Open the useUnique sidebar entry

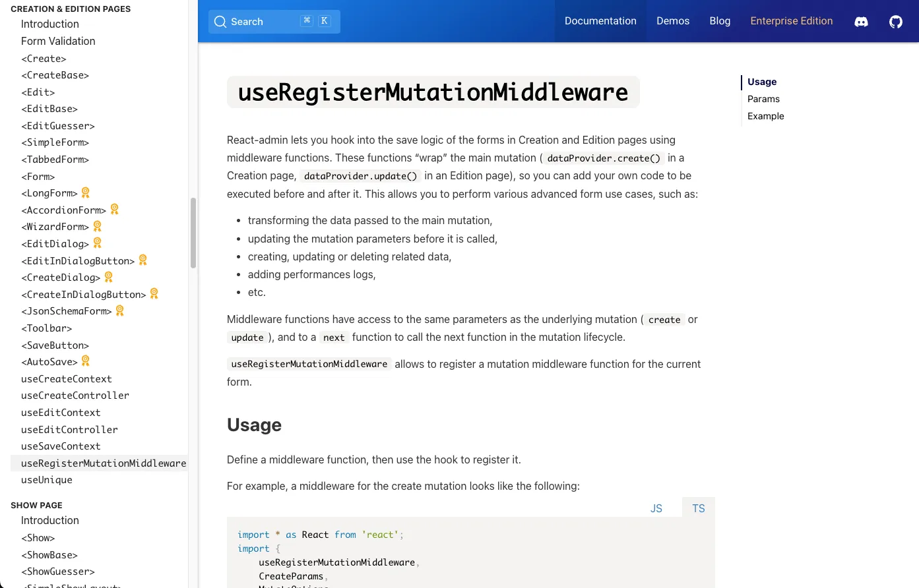47,480
